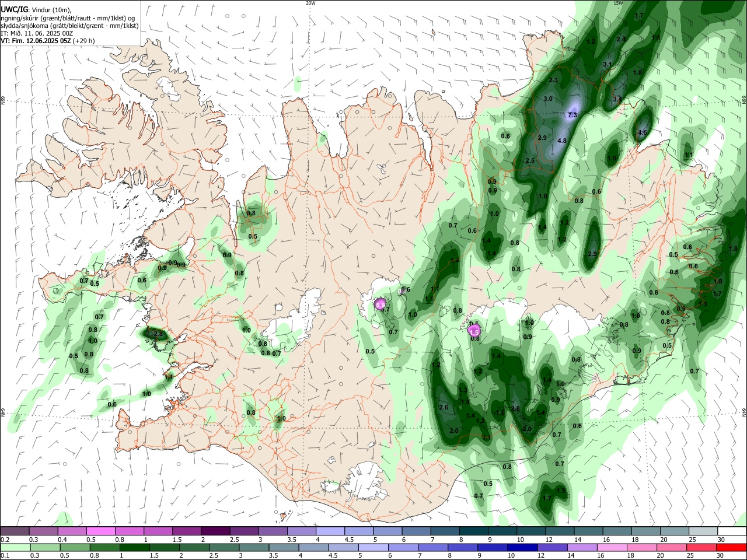Select the 2.6 value in the southern rain band
747x560 pixels.
click(x=444, y=408)
